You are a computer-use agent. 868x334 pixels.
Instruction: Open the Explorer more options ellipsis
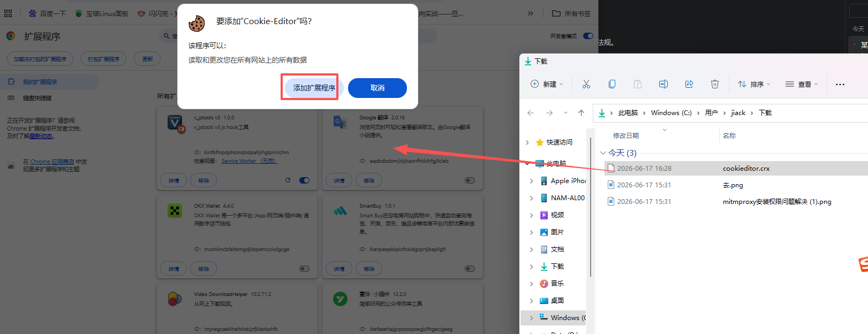pos(840,84)
